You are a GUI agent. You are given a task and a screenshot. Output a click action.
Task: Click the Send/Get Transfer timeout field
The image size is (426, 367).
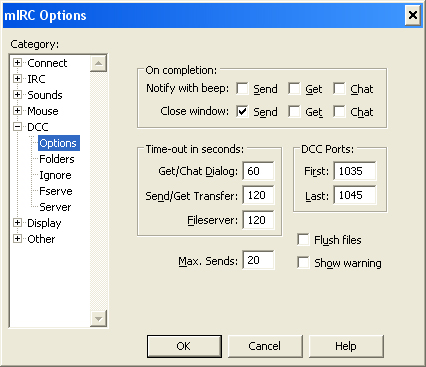pyautogui.click(x=259, y=195)
